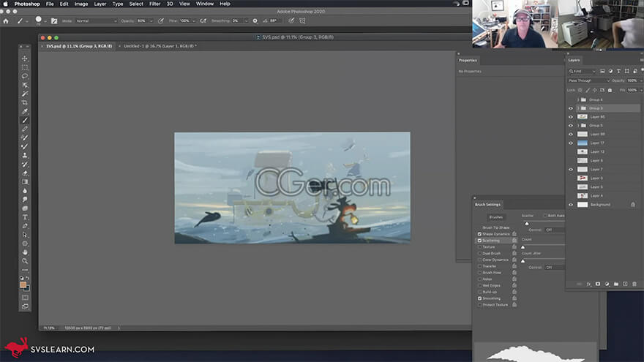Open Apple menu
The width and height of the screenshot is (644, 362).
(x=5, y=4)
